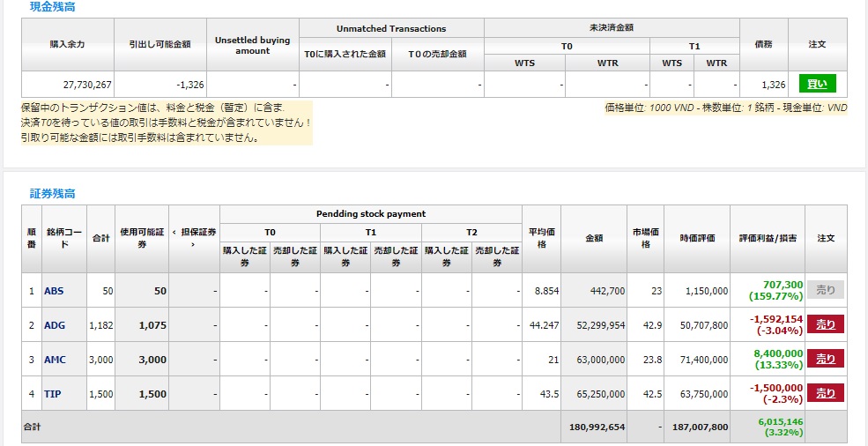Sort by the 銘柄コード column header
This screenshot has height=446, width=868.
(x=63, y=238)
